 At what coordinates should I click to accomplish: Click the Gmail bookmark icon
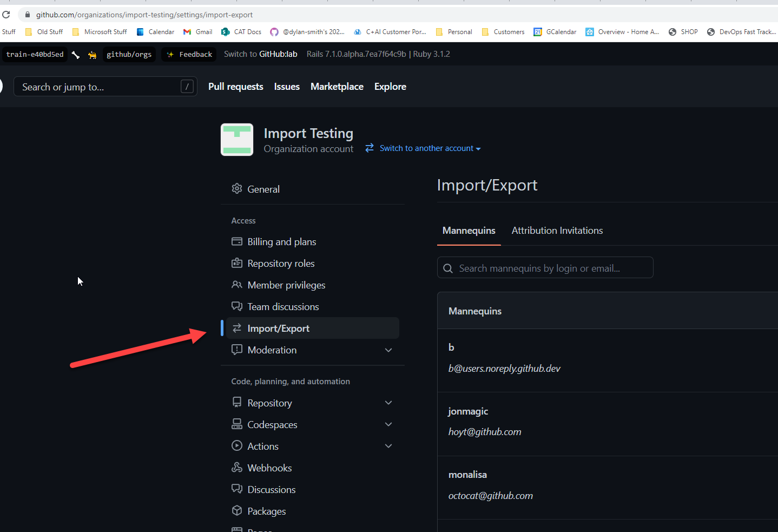(187, 32)
